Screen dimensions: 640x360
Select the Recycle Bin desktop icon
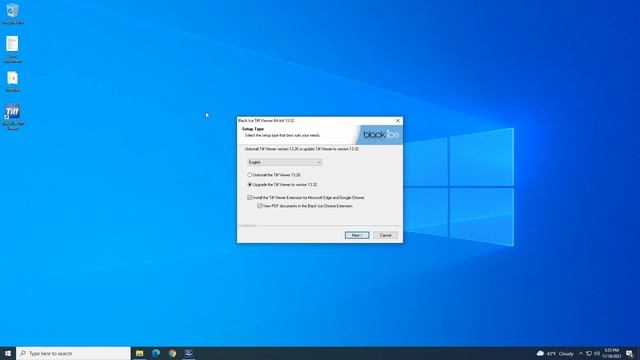click(13, 13)
